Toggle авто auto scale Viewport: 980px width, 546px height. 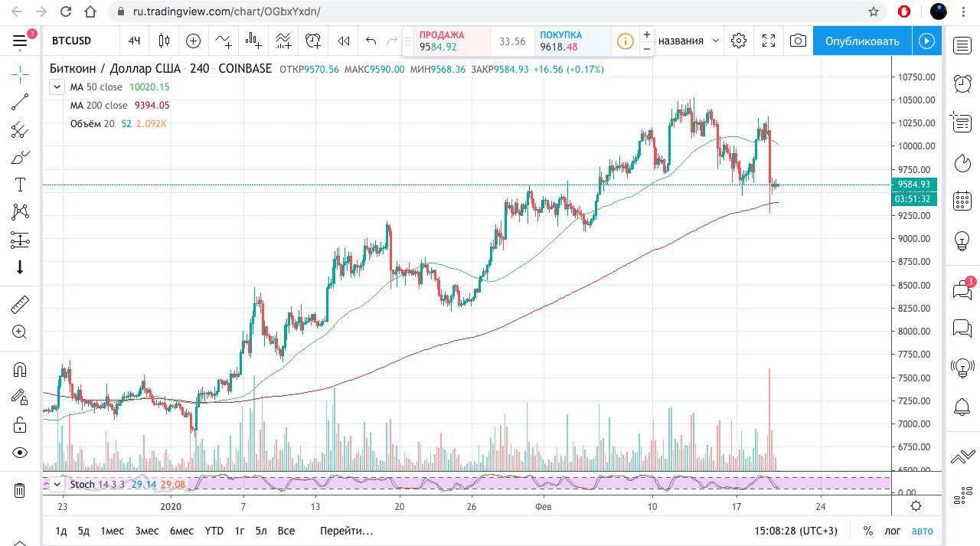pyautogui.click(x=923, y=531)
